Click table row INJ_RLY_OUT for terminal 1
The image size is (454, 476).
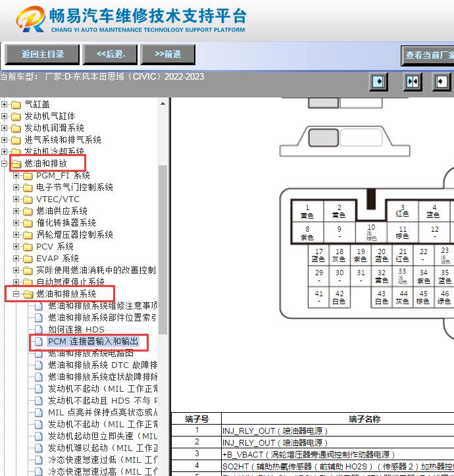pyautogui.click(x=313, y=431)
